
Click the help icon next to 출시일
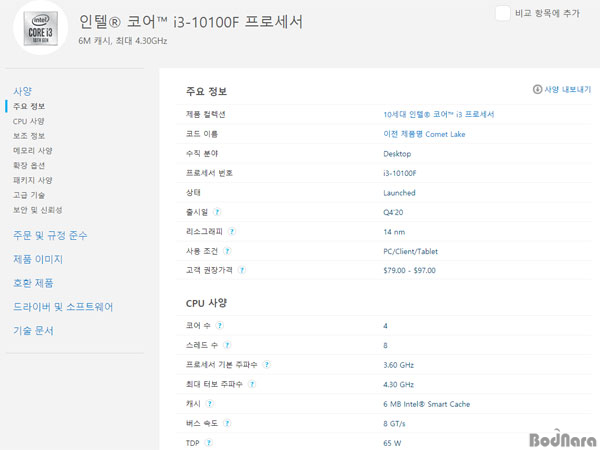point(217,212)
